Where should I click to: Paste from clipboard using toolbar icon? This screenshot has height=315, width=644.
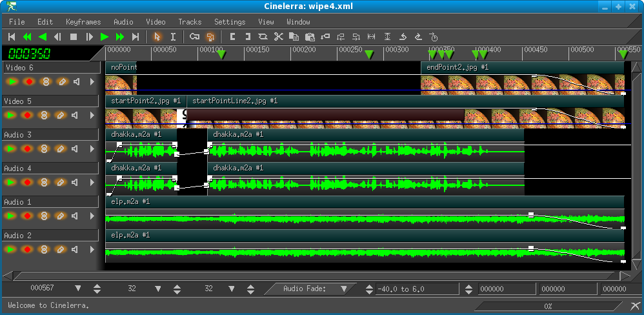310,37
